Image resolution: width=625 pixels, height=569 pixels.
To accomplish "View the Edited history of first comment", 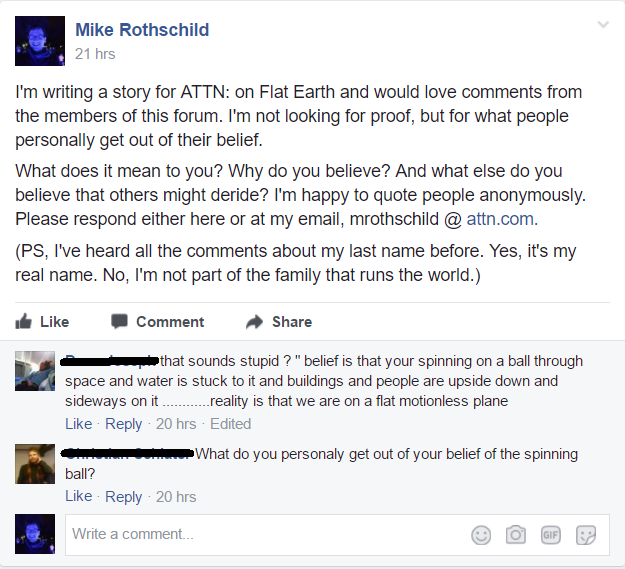I will click(x=230, y=424).
